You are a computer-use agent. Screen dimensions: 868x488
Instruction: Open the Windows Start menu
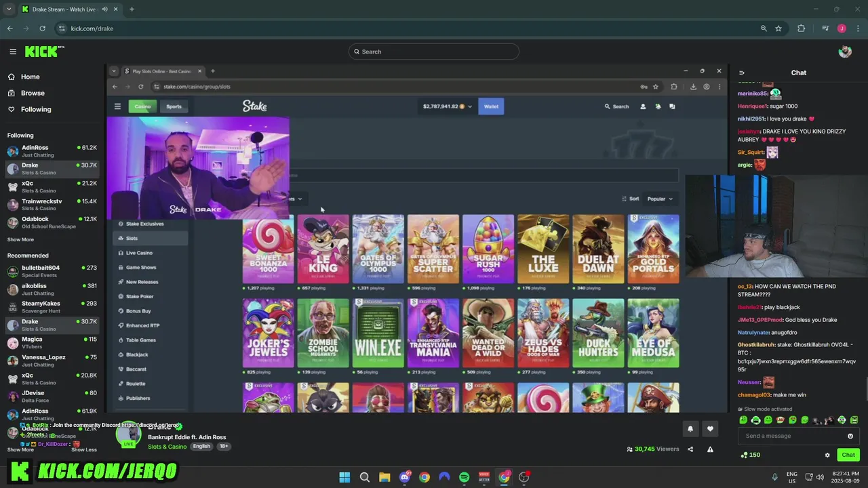(x=344, y=477)
